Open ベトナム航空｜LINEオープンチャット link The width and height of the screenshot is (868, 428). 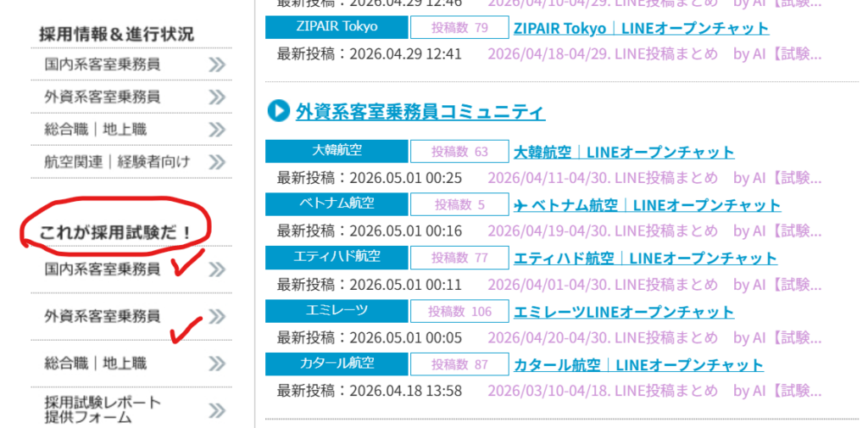pos(647,205)
